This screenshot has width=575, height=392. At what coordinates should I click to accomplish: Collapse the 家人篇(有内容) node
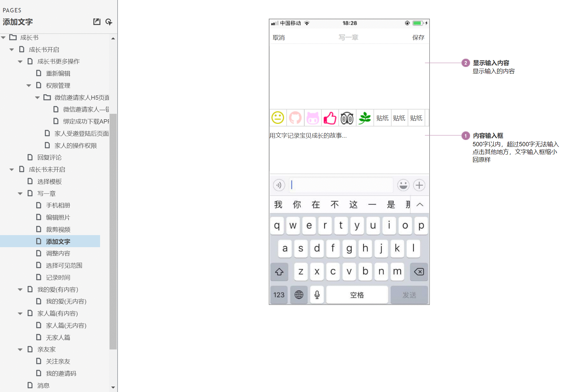click(x=20, y=314)
